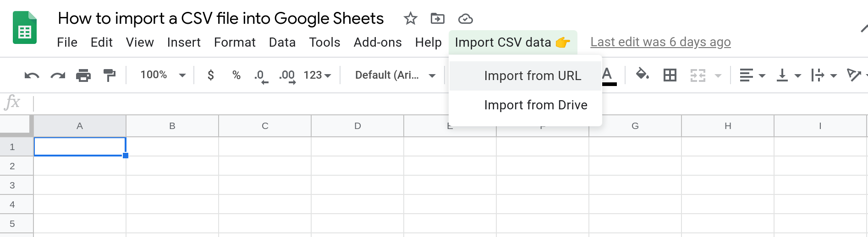Open the Help menu
Screen dimensions: 868x237
click(x=428, y=43)
